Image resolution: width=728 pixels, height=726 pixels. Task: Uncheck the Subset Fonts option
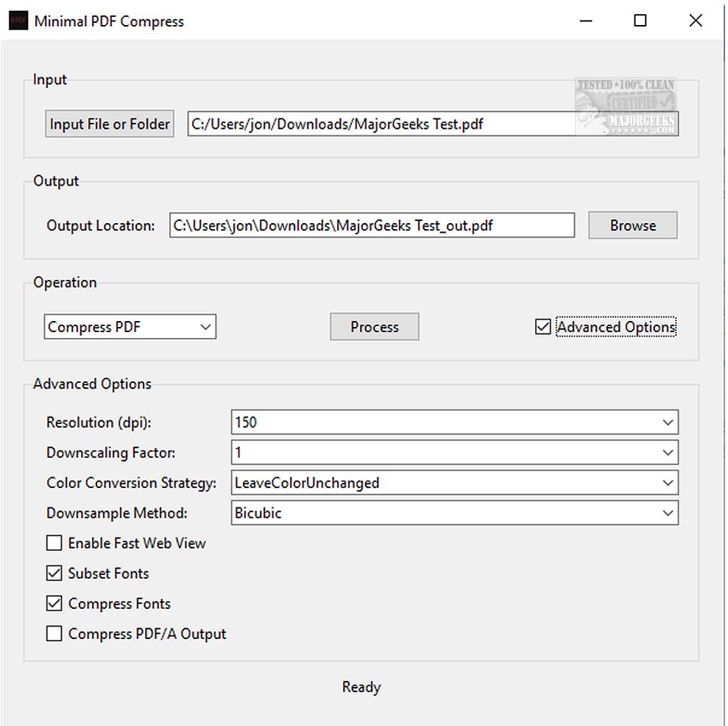54,573
